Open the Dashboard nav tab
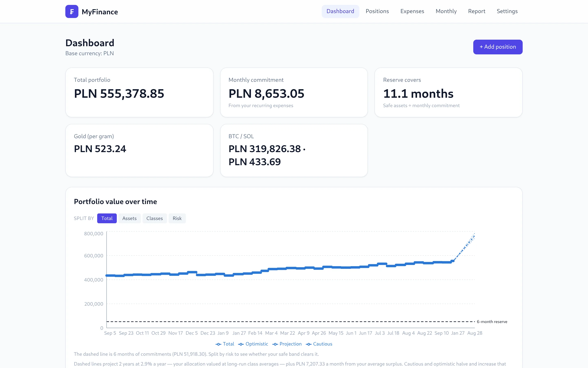Image resolution: width=588 pixels, height=368 pixels. tap(340, 11)
